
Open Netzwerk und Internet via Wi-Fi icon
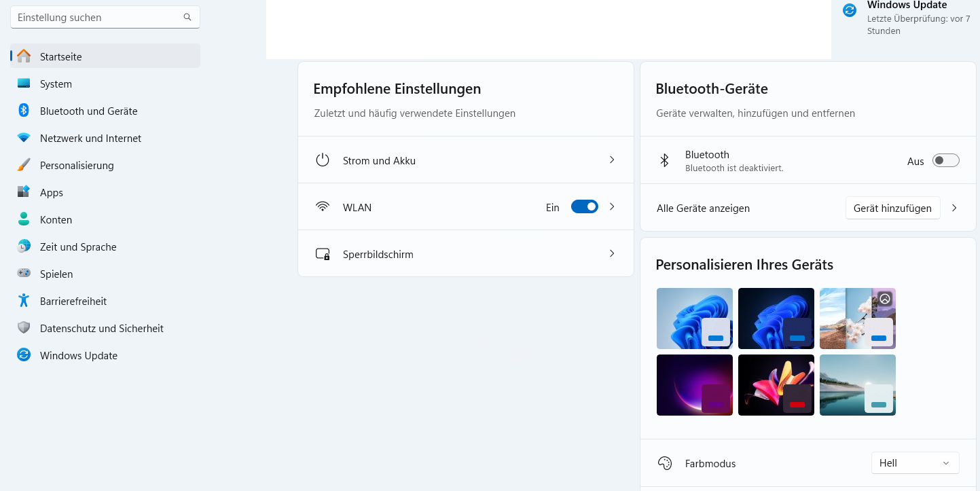24,138
